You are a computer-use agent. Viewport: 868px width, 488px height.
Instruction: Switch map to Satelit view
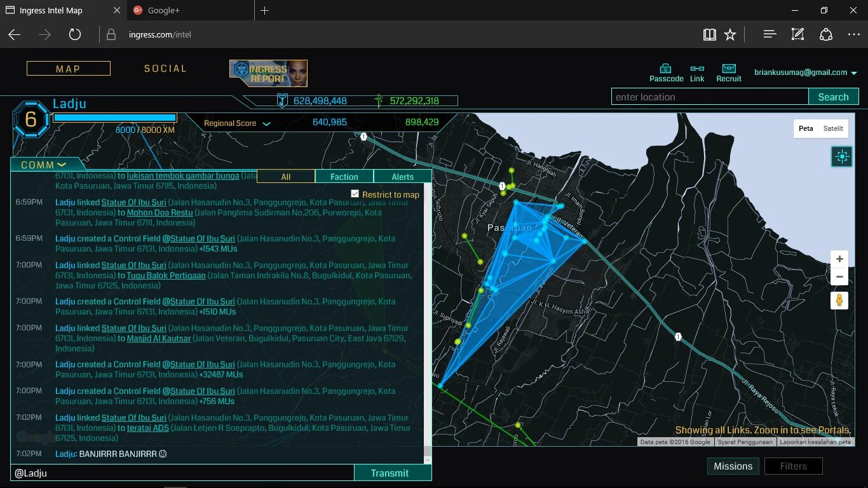pos(833,128)
